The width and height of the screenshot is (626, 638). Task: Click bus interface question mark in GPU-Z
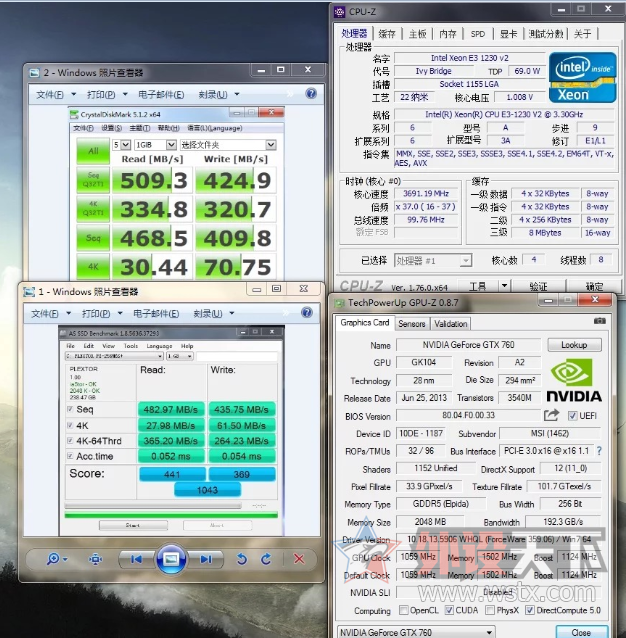point(599,451)
